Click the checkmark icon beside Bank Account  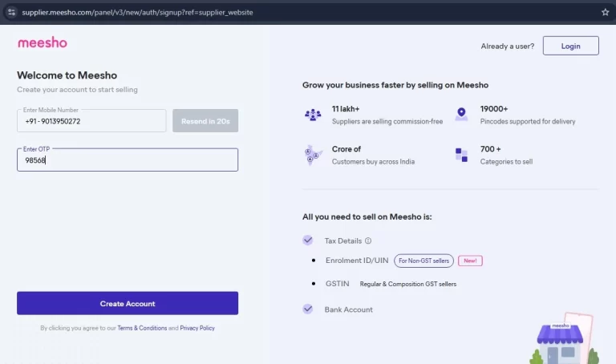click(308, 309)
